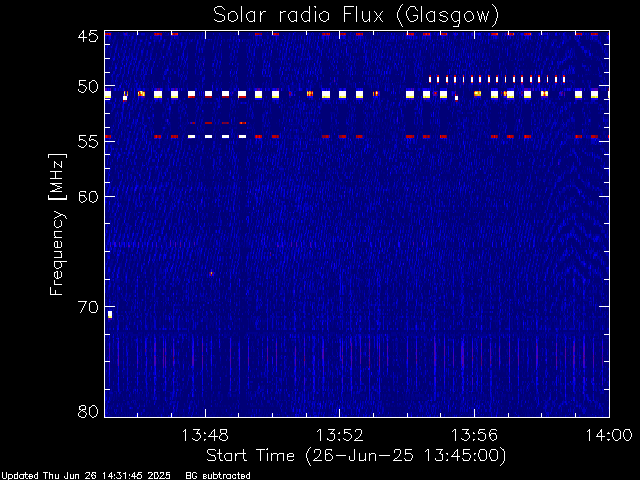The height and width of the screenshot is (480, 640).
Task: Click the 13:48 time axis label
Action: pos(205,435)
